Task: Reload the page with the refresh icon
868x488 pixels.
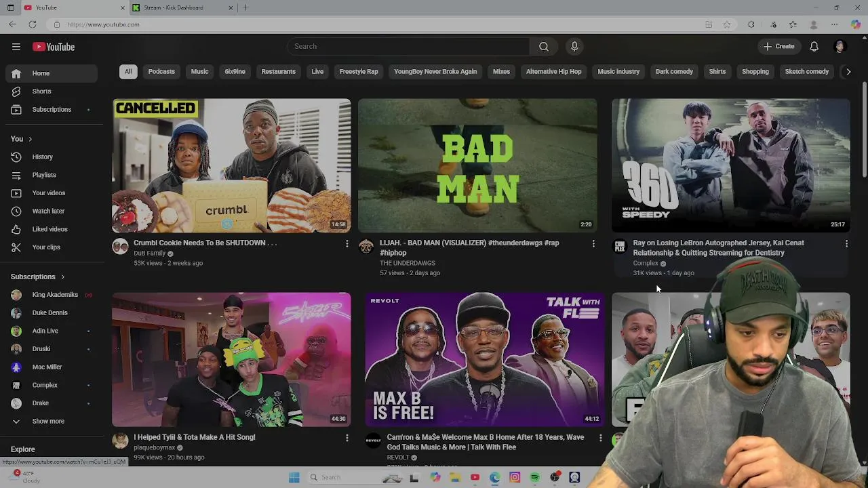Action: click(32, 24)
